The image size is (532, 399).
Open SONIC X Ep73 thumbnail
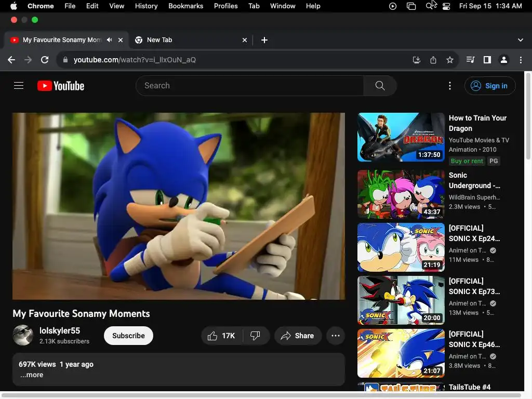click(401, 300)
